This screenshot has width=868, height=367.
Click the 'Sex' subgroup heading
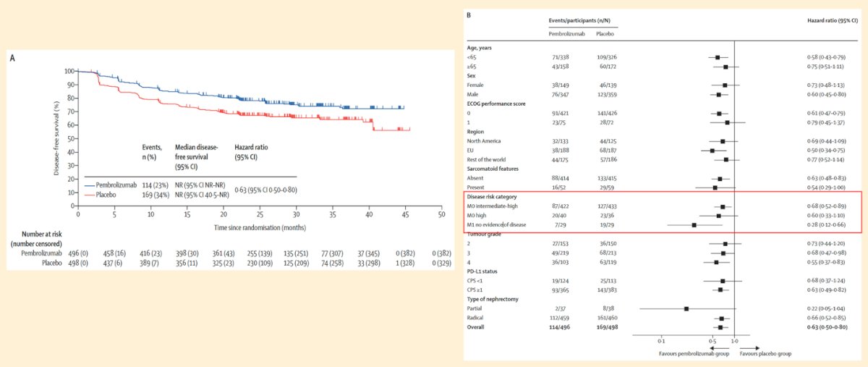[471, 75]
